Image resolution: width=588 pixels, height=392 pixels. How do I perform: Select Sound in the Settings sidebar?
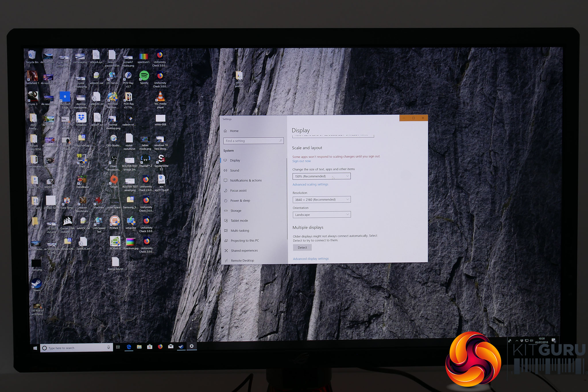pyautogui.click(x=235, y=171)
